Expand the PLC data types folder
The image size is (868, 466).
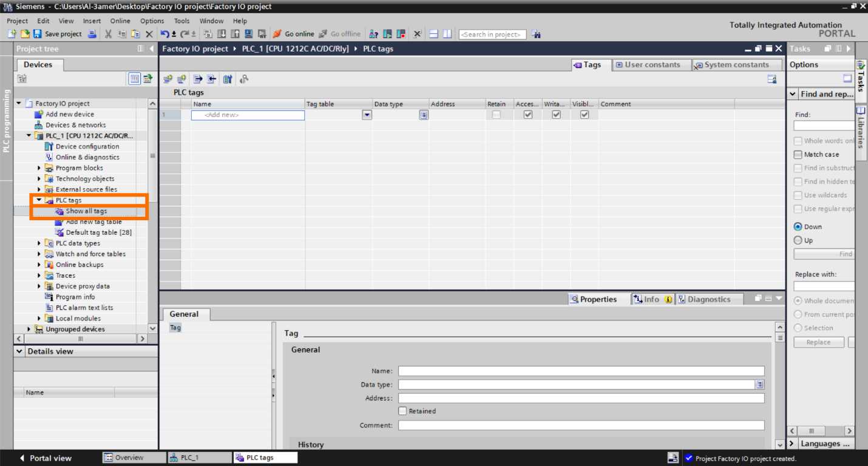[39, 243]
